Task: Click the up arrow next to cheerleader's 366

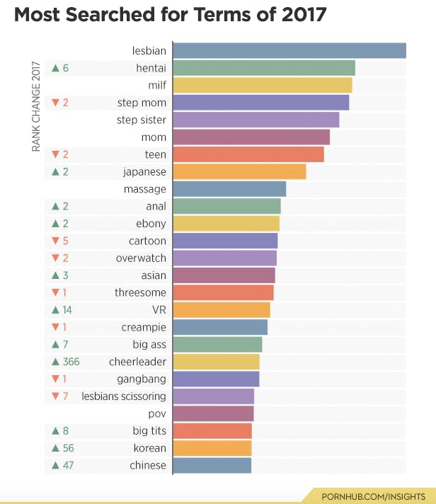Action: coord(56,362)
